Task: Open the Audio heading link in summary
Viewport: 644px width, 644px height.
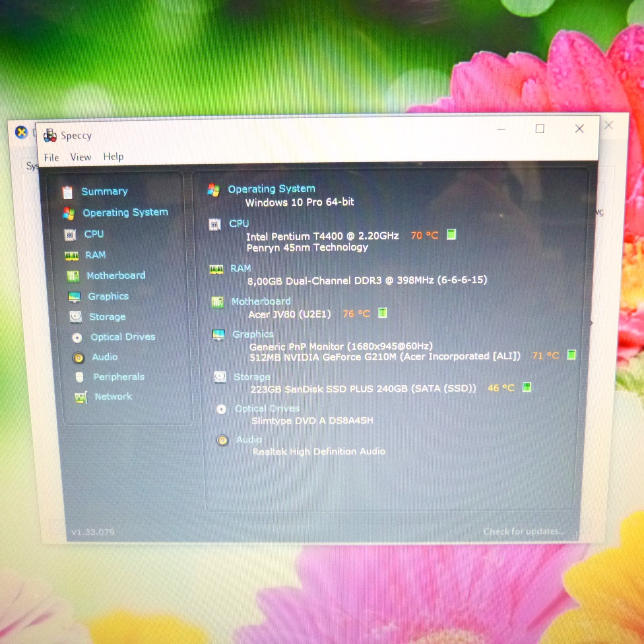Action: (249, 440)
